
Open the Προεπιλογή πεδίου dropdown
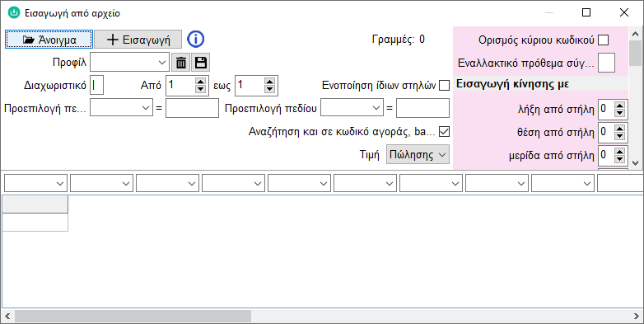coord(352,108)
